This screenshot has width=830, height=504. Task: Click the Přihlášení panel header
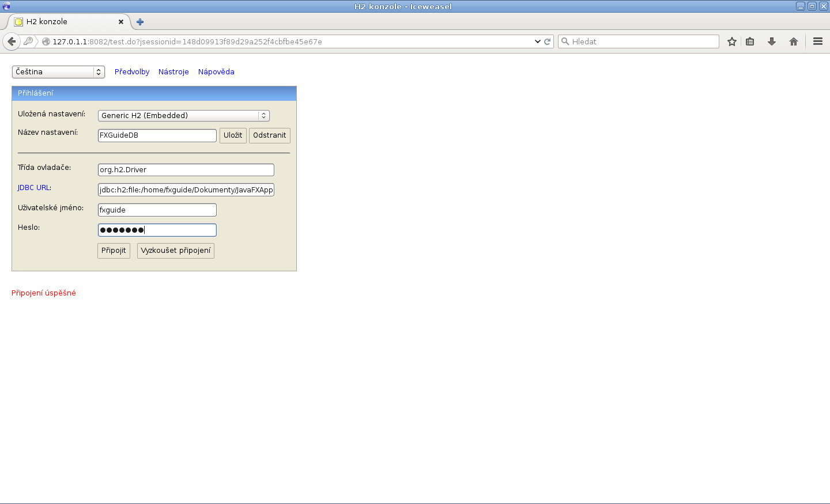pyautogui.click(x=154, y=93)
